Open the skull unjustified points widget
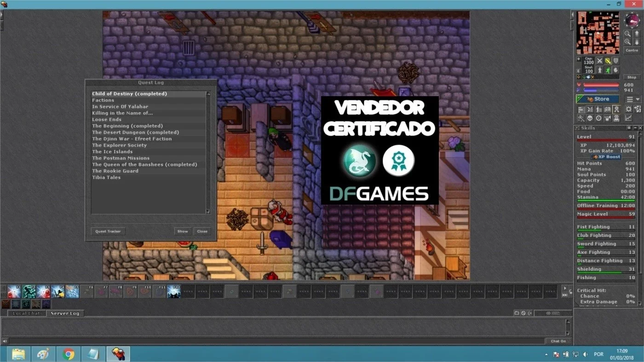 pos(590,118)
